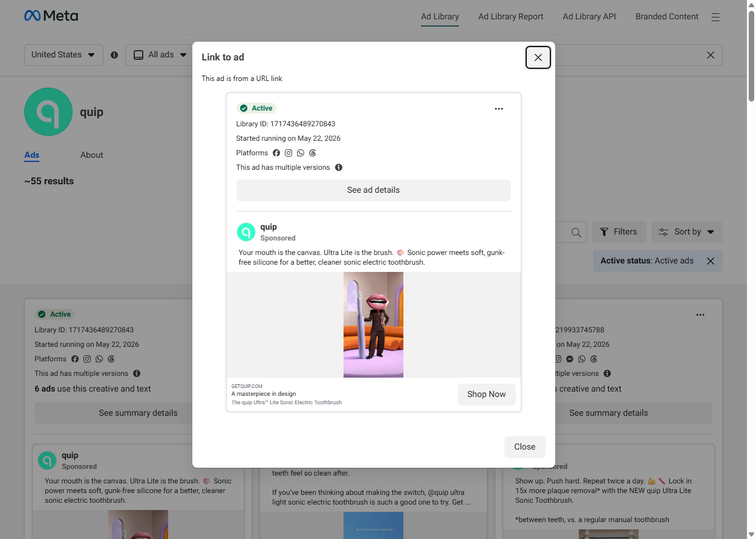Open the three-dot menu in the dialog ad card
The height and width of the screenshot is (539, 756).
pos(499,109)
